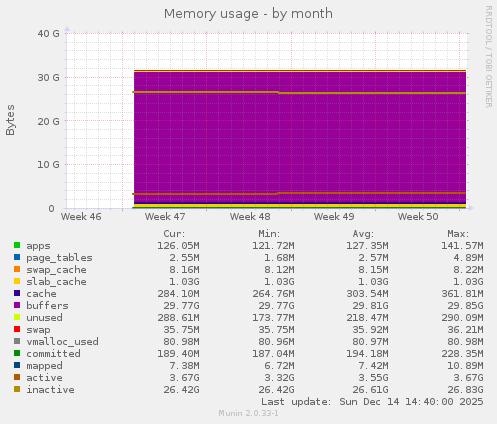Click the page_tables max value 4.89M
The height and width of the screenshot is (424, 497).
click(468, 258)
